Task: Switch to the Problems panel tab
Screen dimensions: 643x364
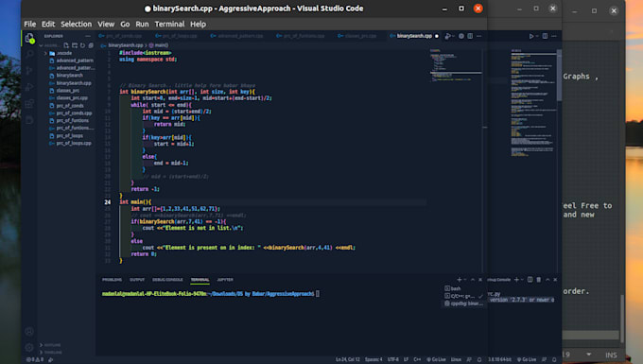Action: [112, 280]
